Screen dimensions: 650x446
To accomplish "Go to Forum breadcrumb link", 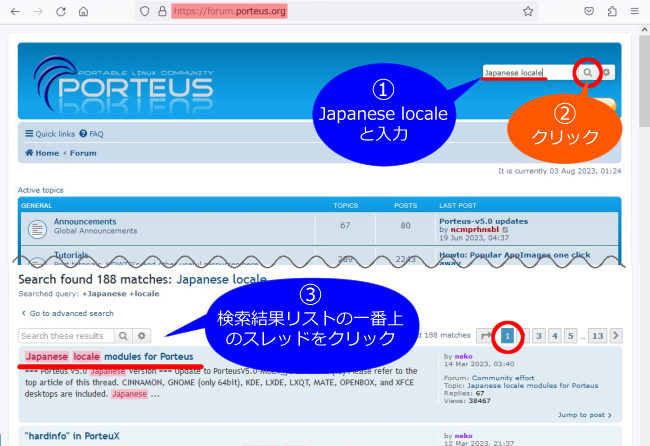I will (x=83, y=153).
